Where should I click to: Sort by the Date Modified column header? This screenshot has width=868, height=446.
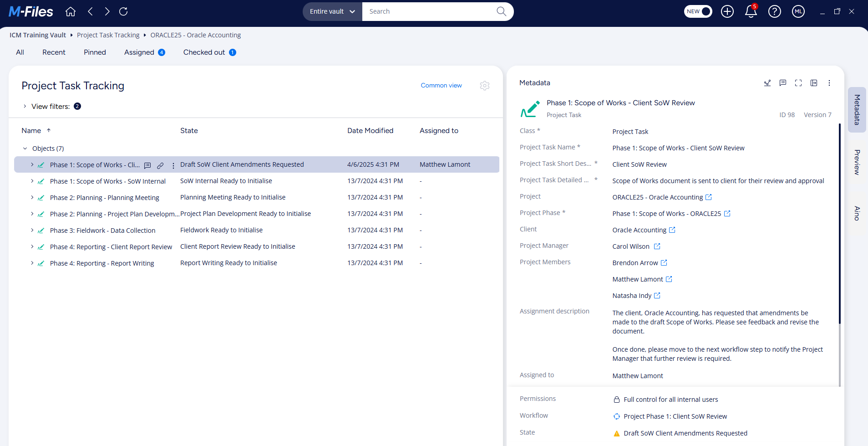370,131
